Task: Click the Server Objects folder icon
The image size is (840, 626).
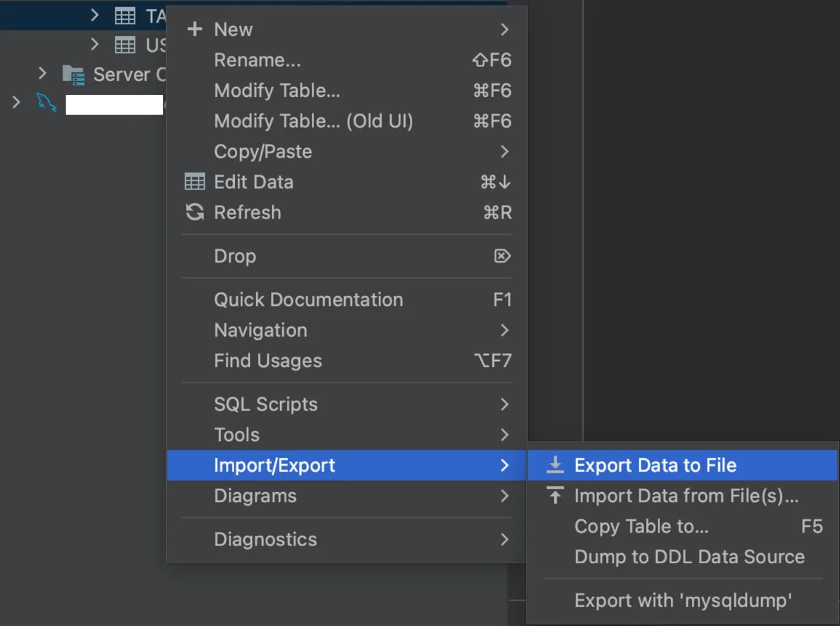Action: (x=73, y=75)
